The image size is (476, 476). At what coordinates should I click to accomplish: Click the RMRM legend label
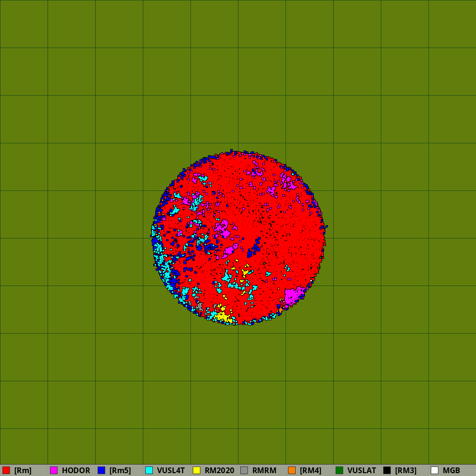click(264, 471)
